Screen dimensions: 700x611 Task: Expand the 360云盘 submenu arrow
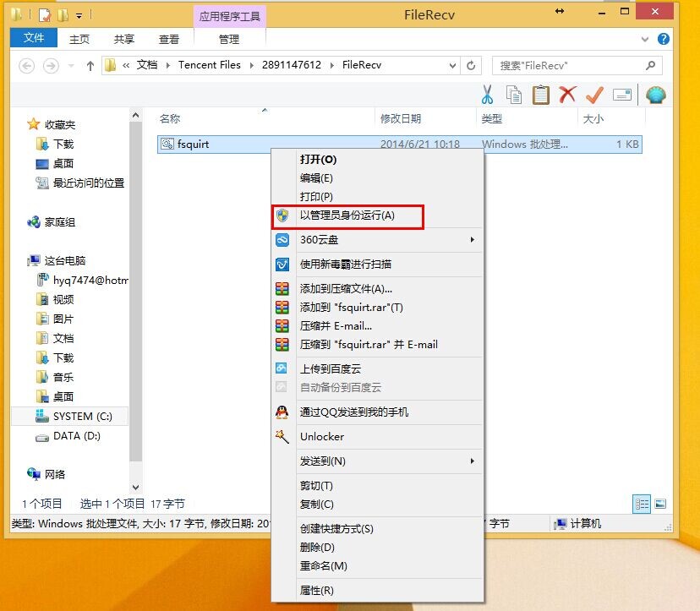tap(473, 240)
